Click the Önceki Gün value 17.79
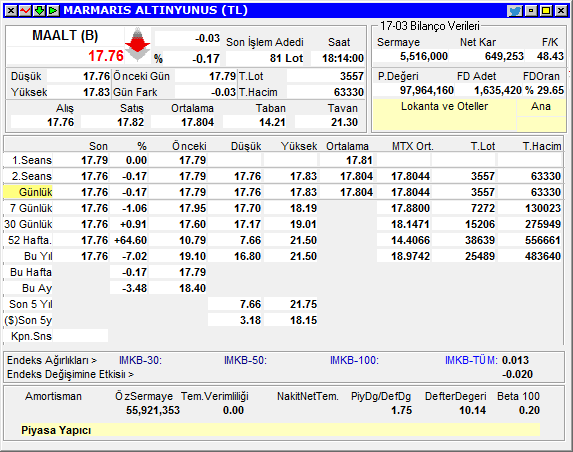This screenshot has height=452, width=573. pyautogui.click(x=222, y=76)
